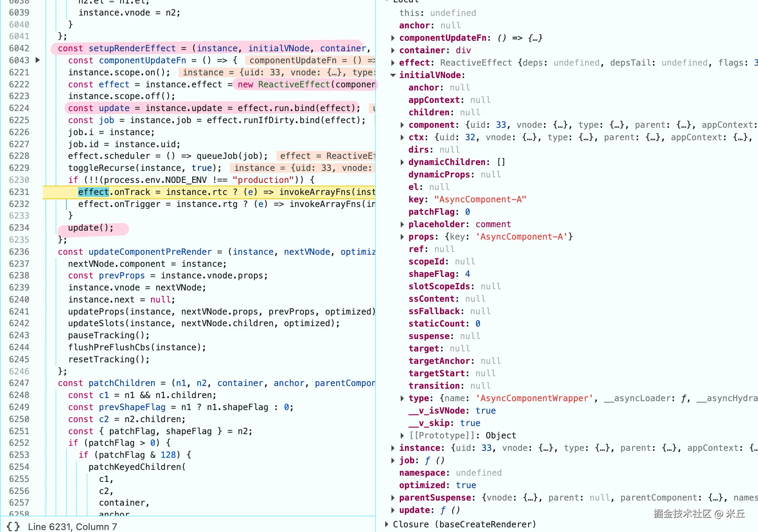
Task: Click toggleRecurse call on line 6229
Action: (x=144, y=168)
